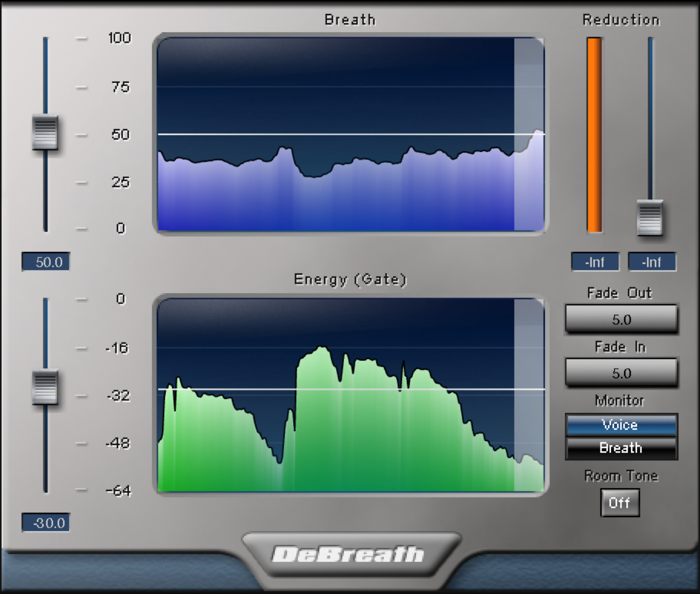Click the Reduction fader handle

point(650,218)
